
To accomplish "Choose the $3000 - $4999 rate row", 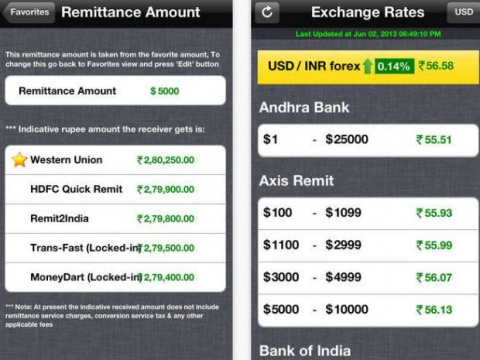I will 368,277.
